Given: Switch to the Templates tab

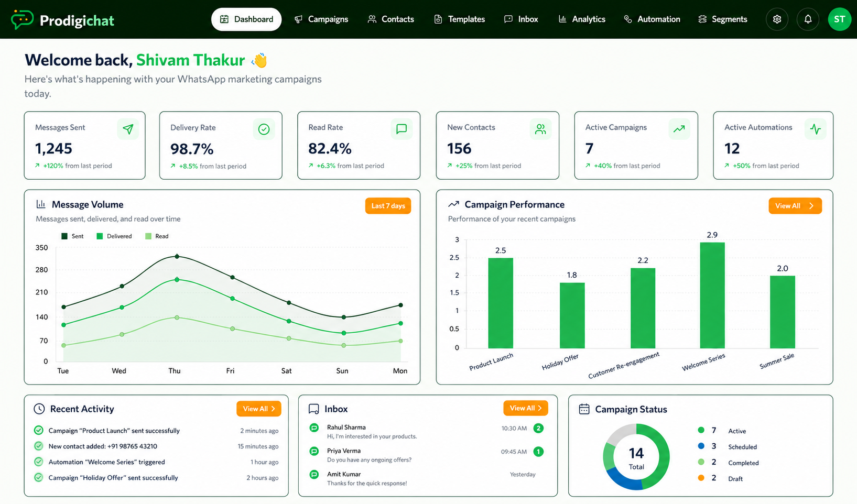Looking at the screenshot, I should tap(460, 19).
